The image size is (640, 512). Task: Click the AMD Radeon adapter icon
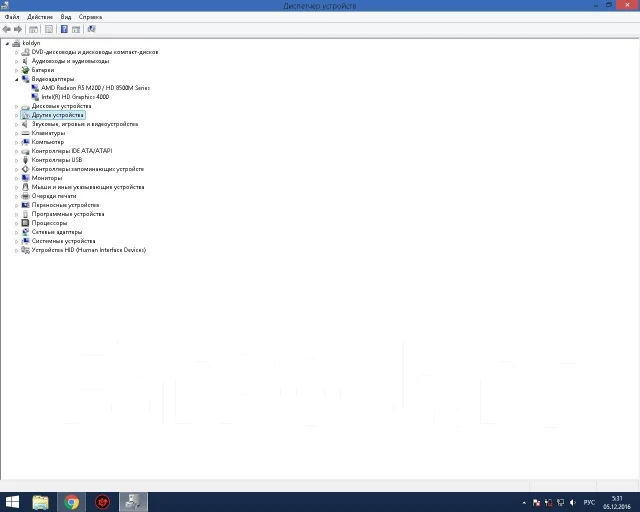point(35,88)
